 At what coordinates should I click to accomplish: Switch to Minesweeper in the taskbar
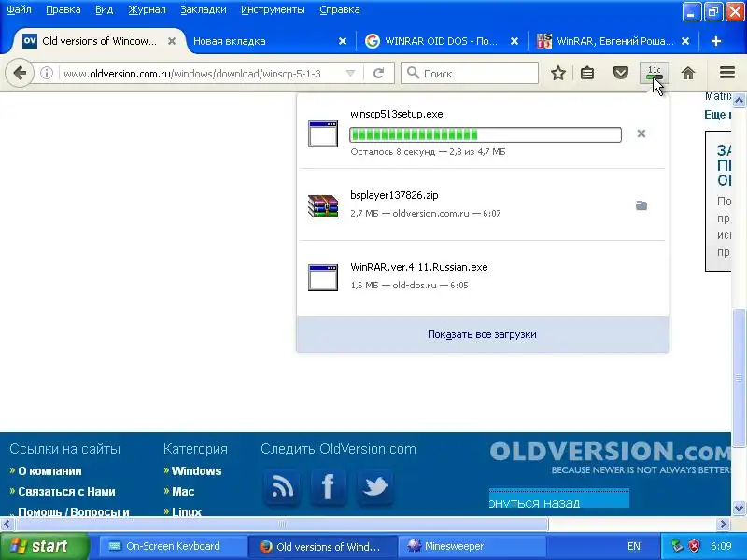click(x=472, y=546)
